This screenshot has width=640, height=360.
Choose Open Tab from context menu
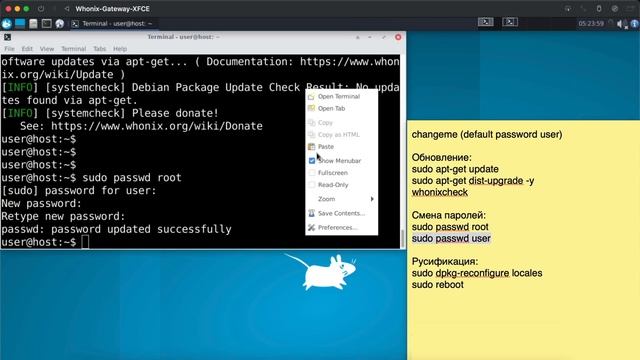(x=341, y=109)
